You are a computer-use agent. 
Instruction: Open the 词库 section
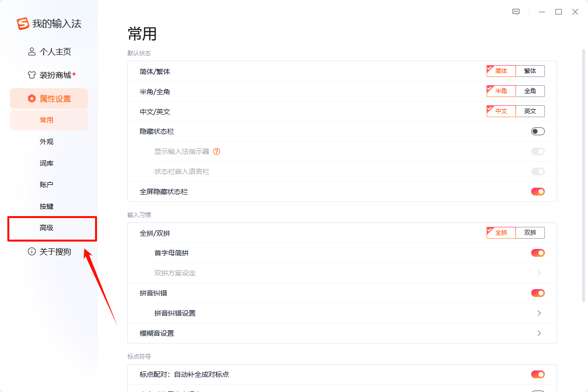tap(47, 163)
